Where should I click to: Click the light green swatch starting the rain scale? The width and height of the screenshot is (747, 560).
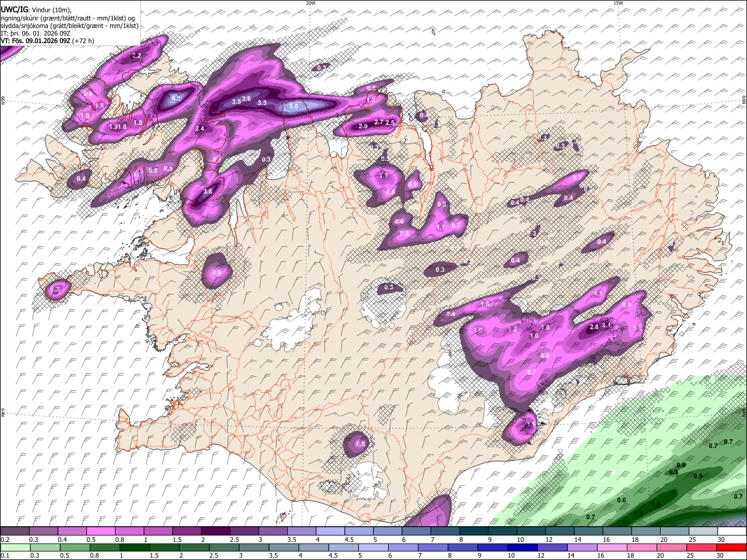tap(15, 547)
